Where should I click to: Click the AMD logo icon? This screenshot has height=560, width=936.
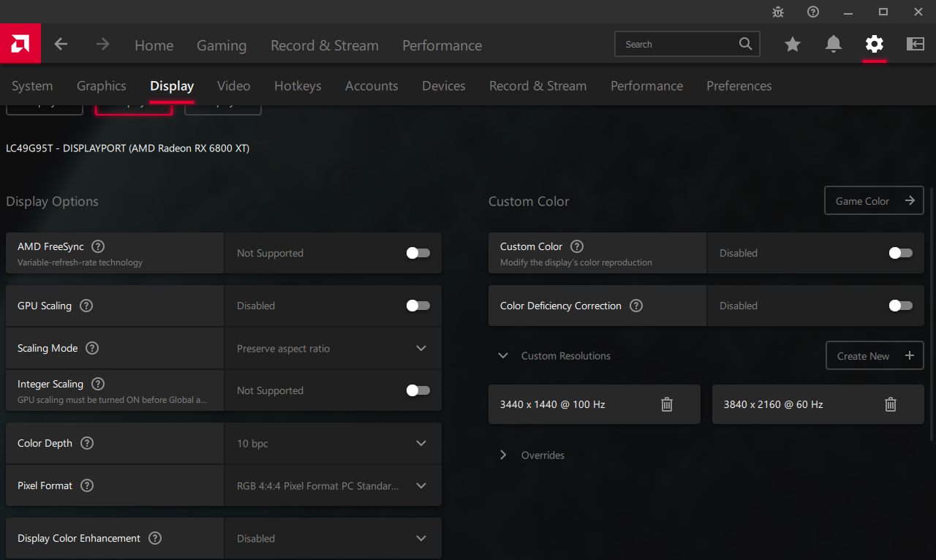pyautogui.click(x=20, y=44)
